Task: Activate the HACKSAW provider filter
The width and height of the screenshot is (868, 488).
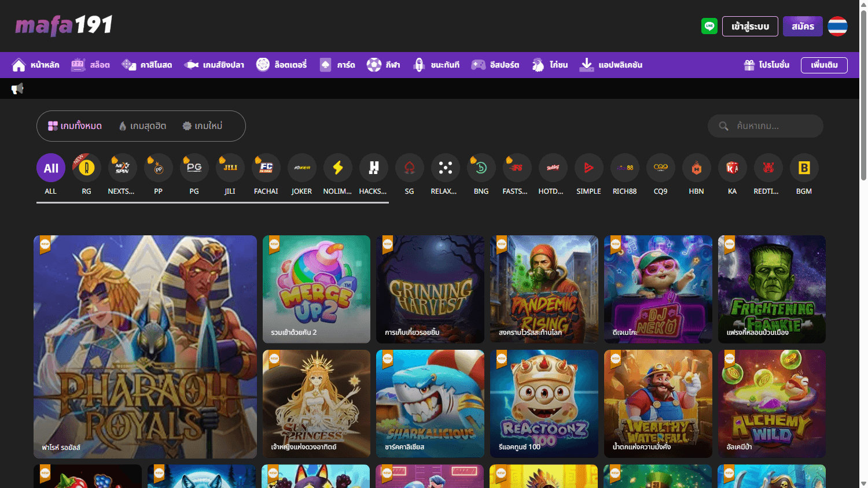Action: 373,168
